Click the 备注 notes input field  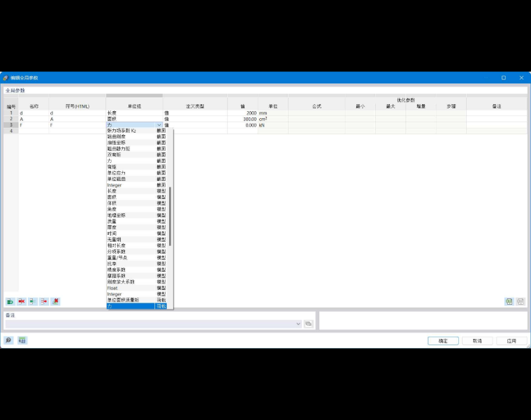coord(150,324)
